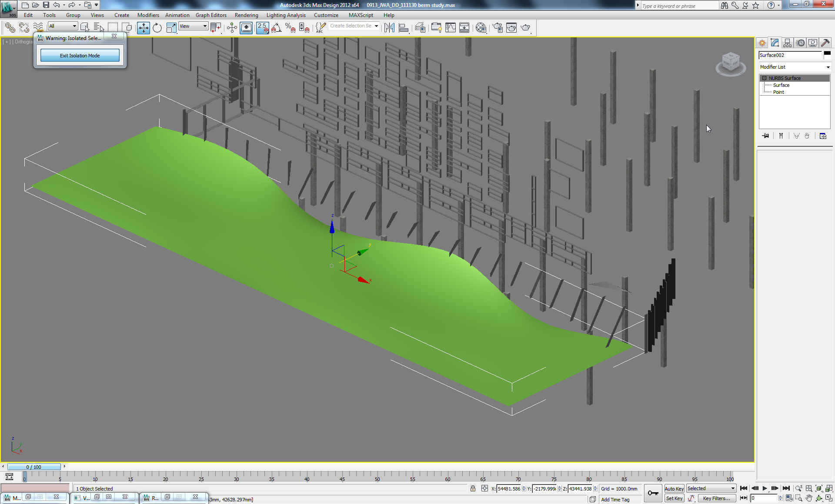Collapse the NURBS Surface stack entry
Screen dimensions: 835x504
764,78
